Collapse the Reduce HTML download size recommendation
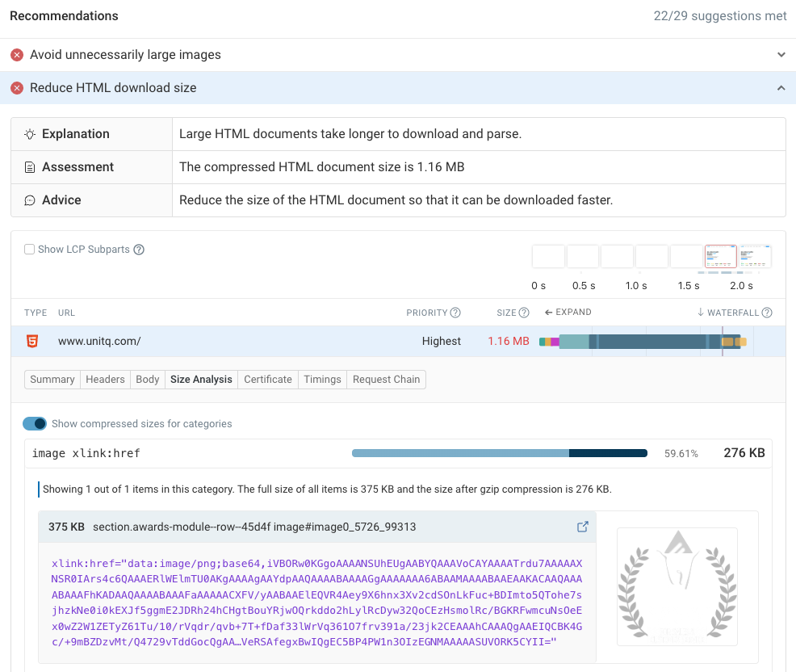Screen dimensions: 796x672 pos(781,87)
